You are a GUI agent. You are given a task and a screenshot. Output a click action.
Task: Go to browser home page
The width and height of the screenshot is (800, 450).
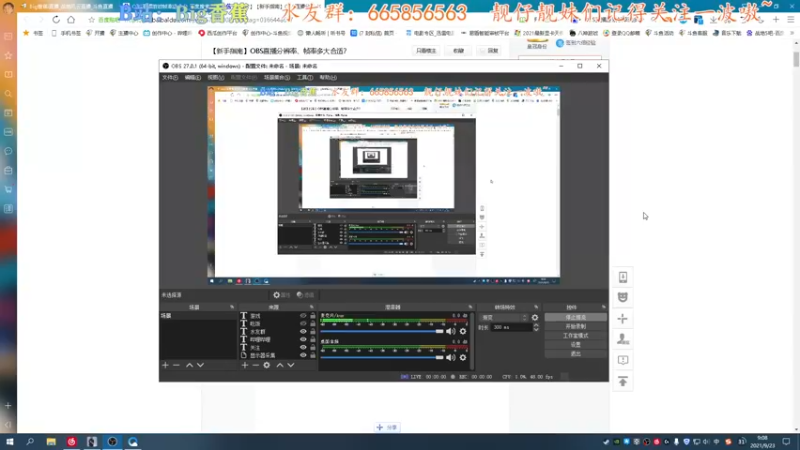(x=71, y=19)
